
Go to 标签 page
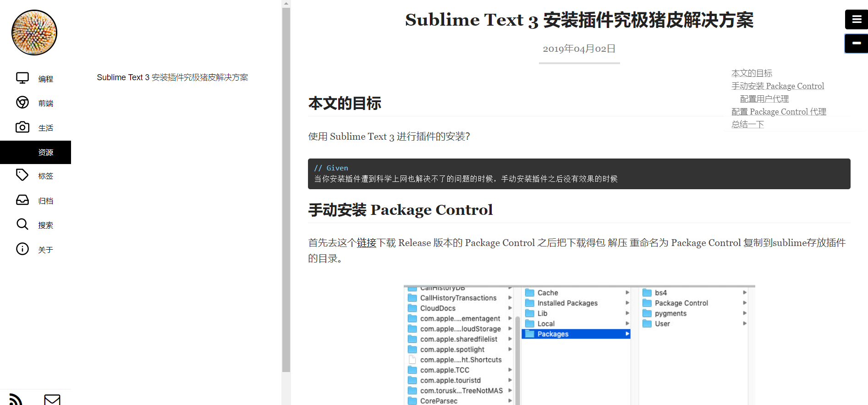tap(46, 176)
